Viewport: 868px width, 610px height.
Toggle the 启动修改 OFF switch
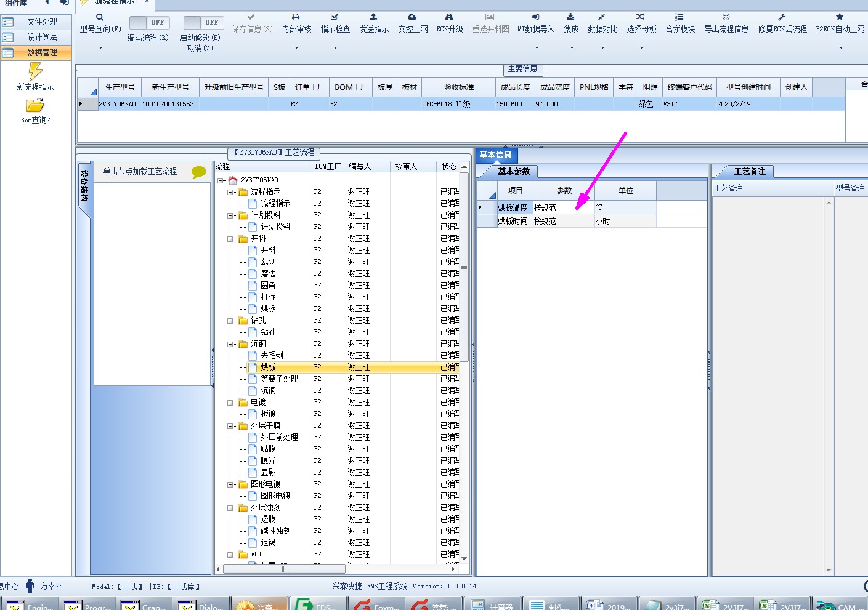(203, 22)
